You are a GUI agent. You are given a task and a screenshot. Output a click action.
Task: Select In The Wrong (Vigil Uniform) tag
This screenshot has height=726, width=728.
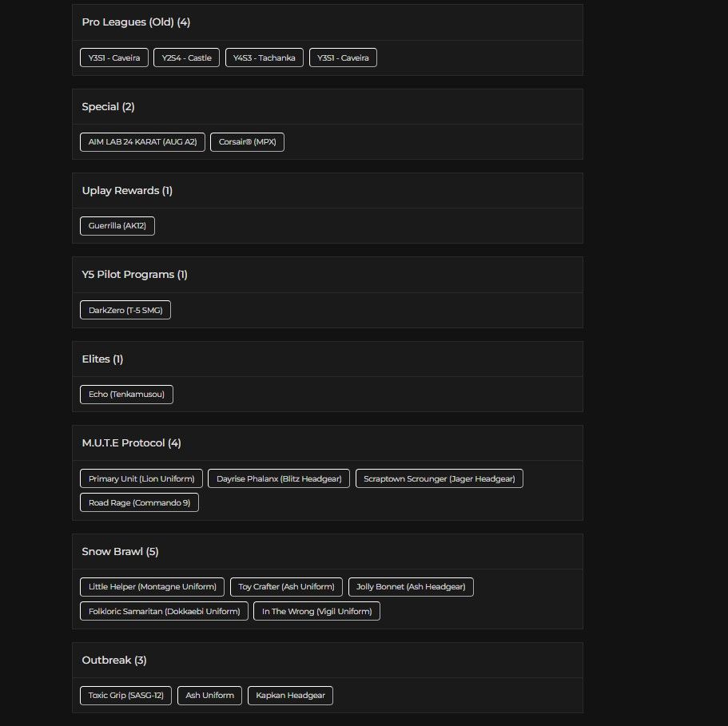click(x=317, y=611)
